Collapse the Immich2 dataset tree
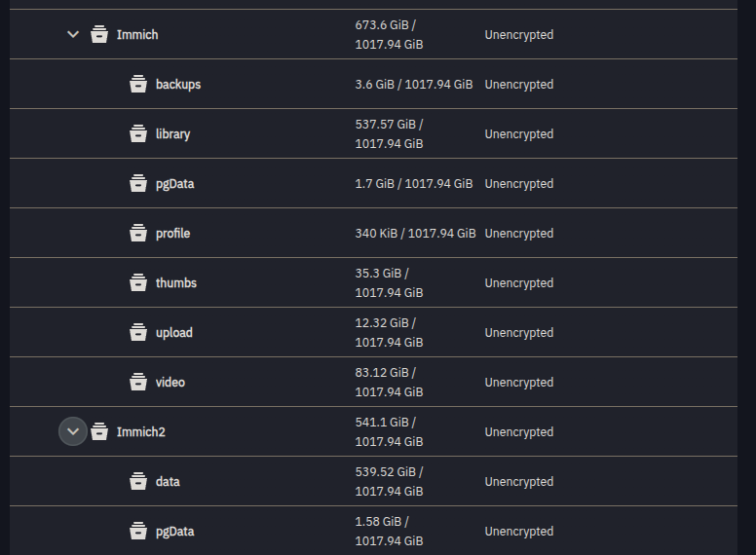756x555 pixels. [73, 431]
